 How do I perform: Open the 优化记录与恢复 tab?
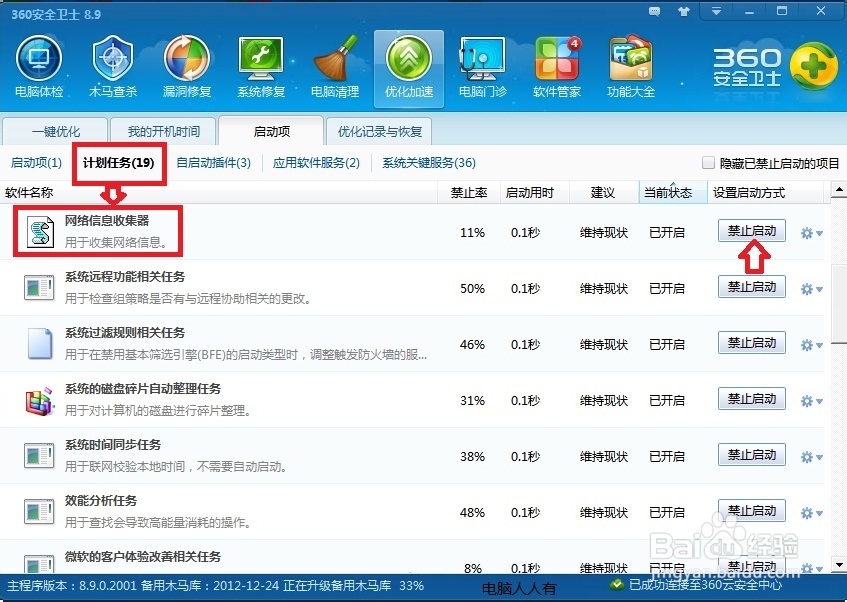[x=379, y=130]
